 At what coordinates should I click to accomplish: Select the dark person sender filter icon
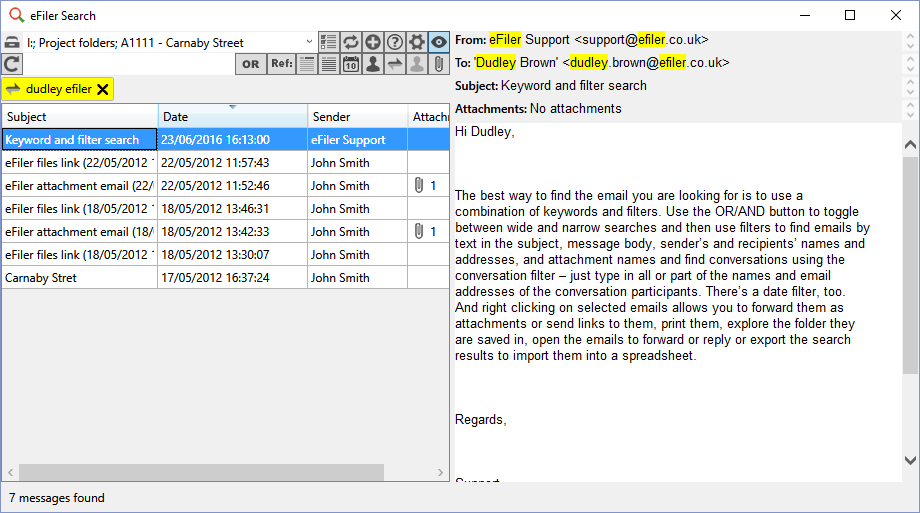[373, 64]
